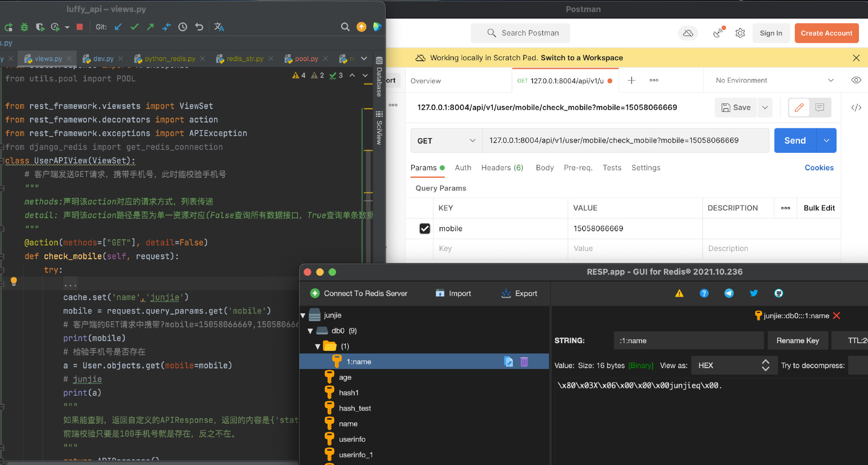868x465 pixels.
Task: Click the run with coverage icon
Action: coord(40,27)
